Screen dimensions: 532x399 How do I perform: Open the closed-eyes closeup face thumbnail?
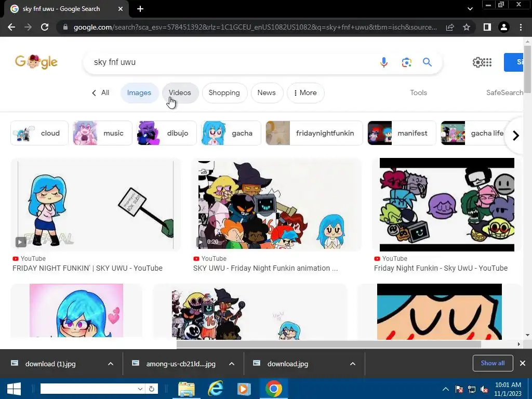pos(440,312)
